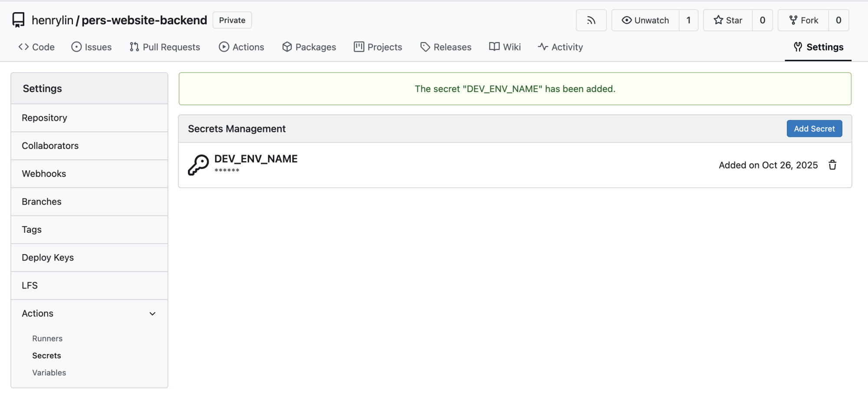Collapse the Actions section in sidebar
The width and height of the screenshot is (868, 407).
[152, 314]
